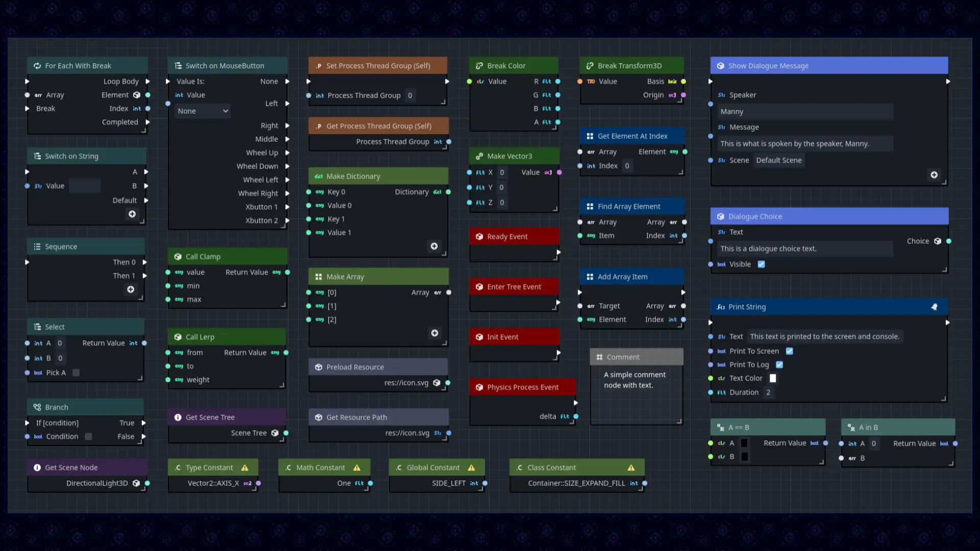This screenshot has width=980, height=551.
Task: Toggle Condition checkbox in Branch node
Action: (x=88, y=436)
